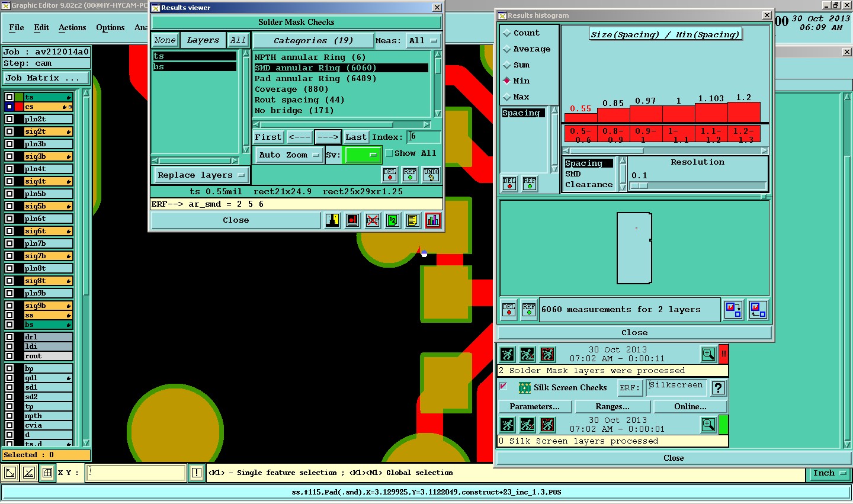Click the Silk Screen Checks help question mark

click(719, 389)
